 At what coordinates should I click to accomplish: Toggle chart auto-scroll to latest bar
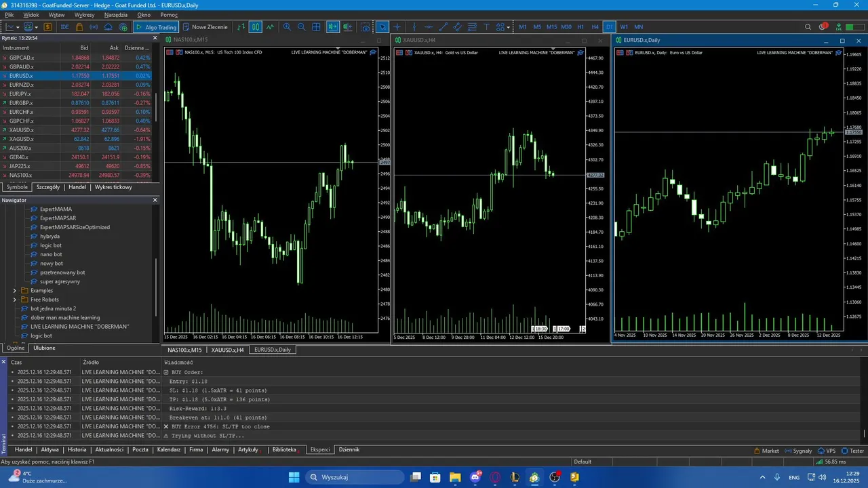click(332, 27)
